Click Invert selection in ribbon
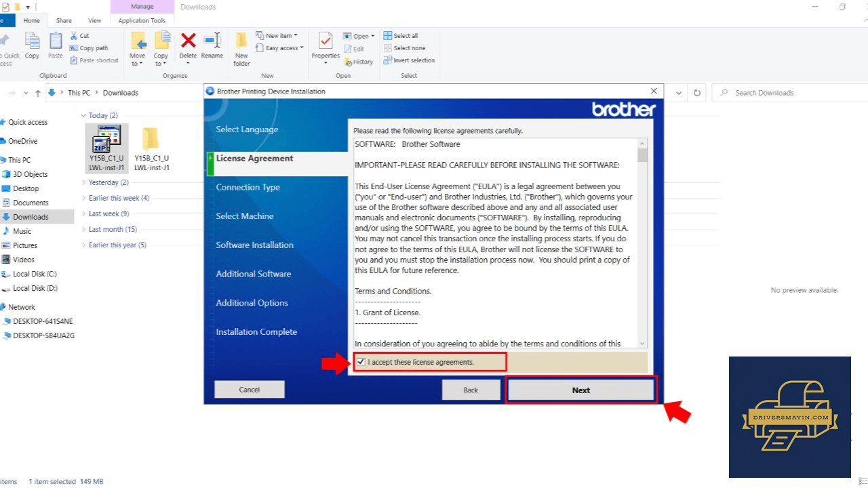868x488 pixels. tap(409, 60)
